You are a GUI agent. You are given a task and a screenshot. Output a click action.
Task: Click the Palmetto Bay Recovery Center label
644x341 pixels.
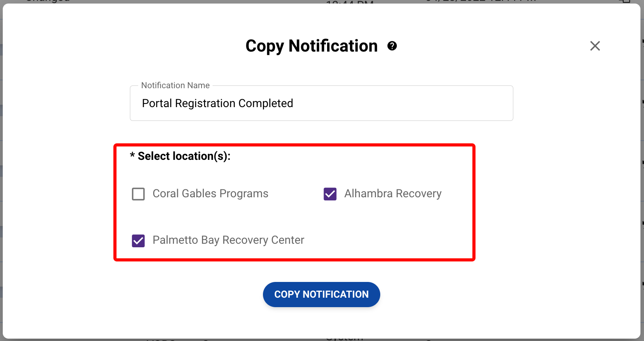228,240
